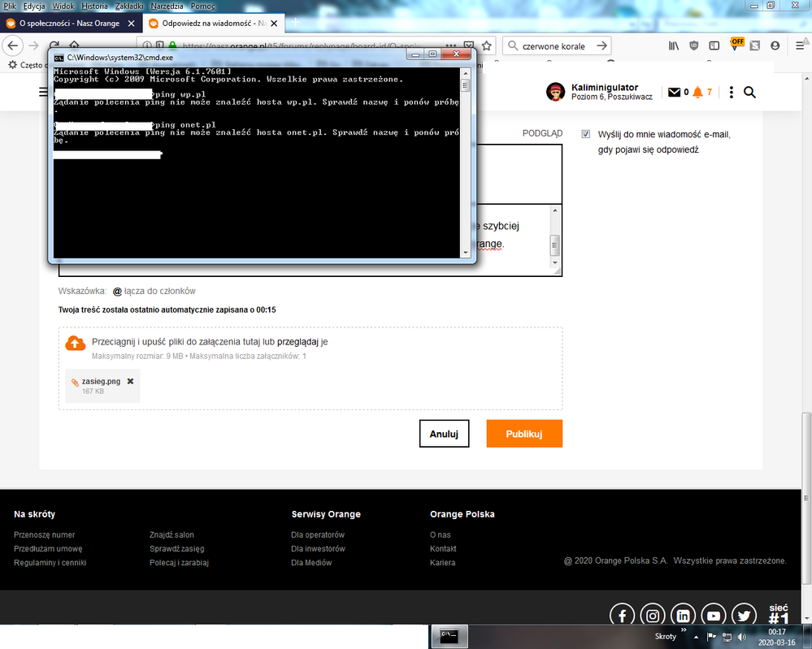Click the network tray icon
The image size is (812, 649).
tap(727, 637)
